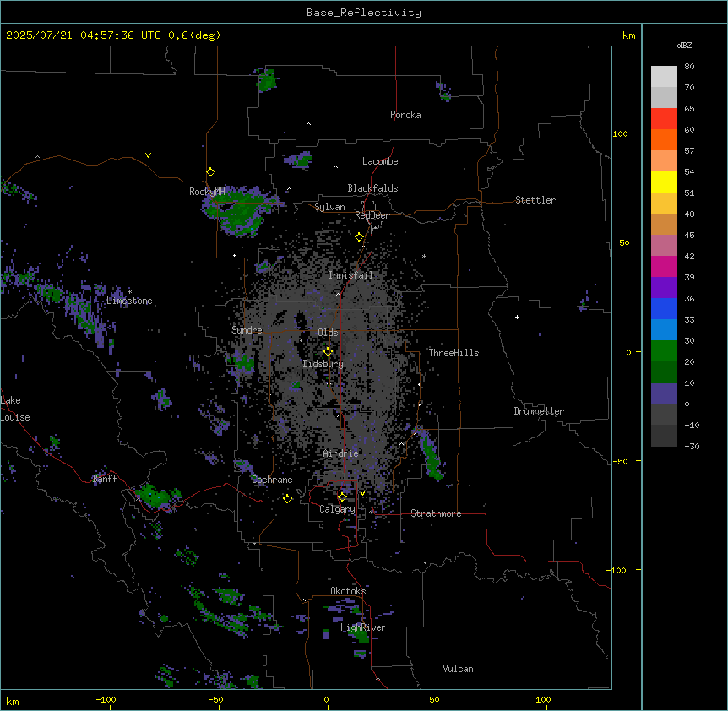Click the Drumheller label
Image resolution: width=728 pixels, height=711 pixels.
click(x=539, y=411)
